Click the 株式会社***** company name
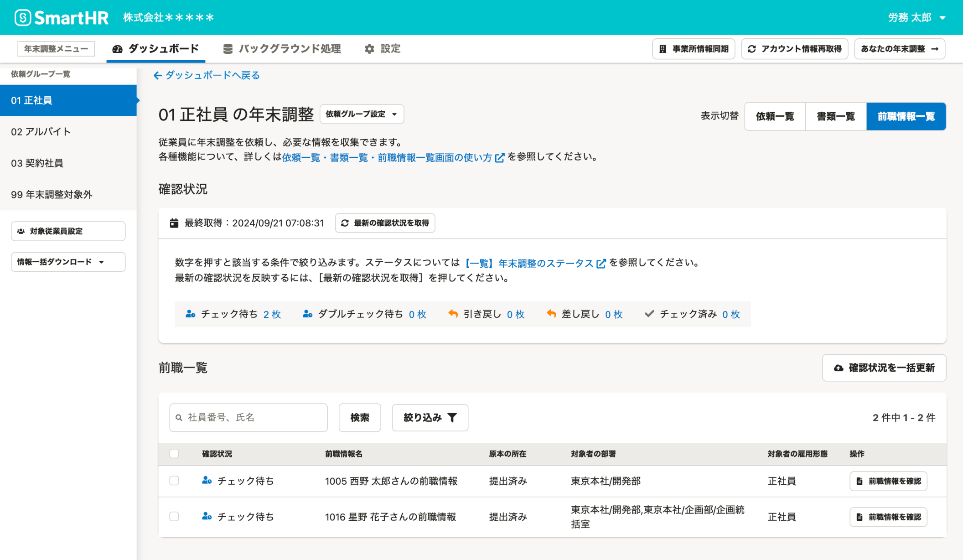The width and height of the screenshot is (963, 560). pos(168,17)
